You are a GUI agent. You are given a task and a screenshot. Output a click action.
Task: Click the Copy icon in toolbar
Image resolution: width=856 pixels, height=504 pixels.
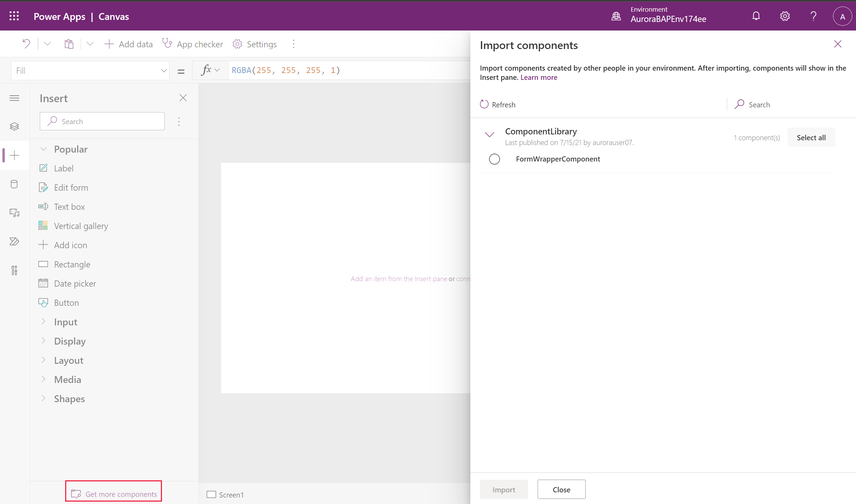(x=69, y=44)
